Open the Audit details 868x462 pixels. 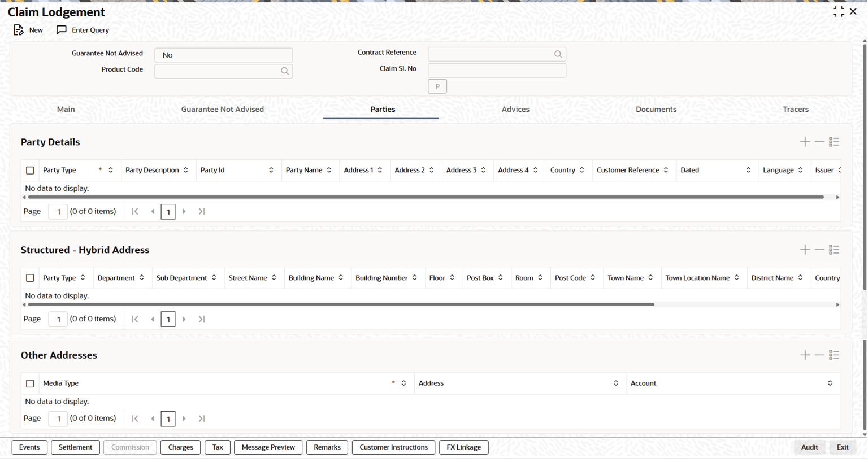pyautogui.click(x=809, y=447)
